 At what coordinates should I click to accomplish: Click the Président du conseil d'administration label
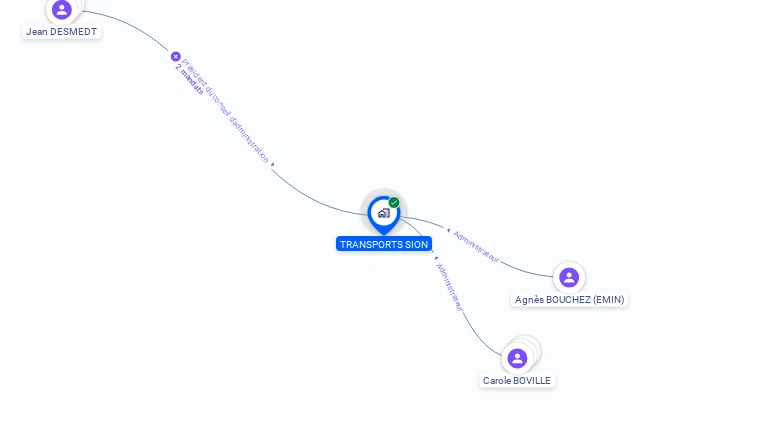(x=226, y=111)
